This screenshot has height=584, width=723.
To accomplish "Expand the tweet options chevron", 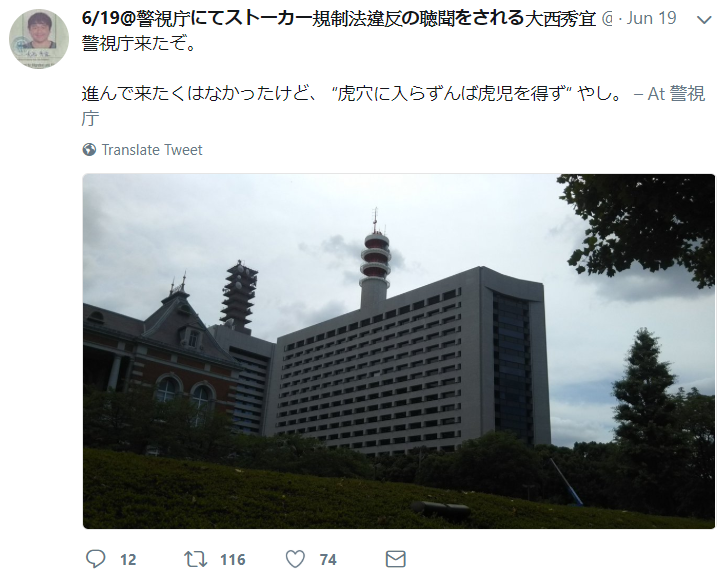I will (x=704, y=20).
